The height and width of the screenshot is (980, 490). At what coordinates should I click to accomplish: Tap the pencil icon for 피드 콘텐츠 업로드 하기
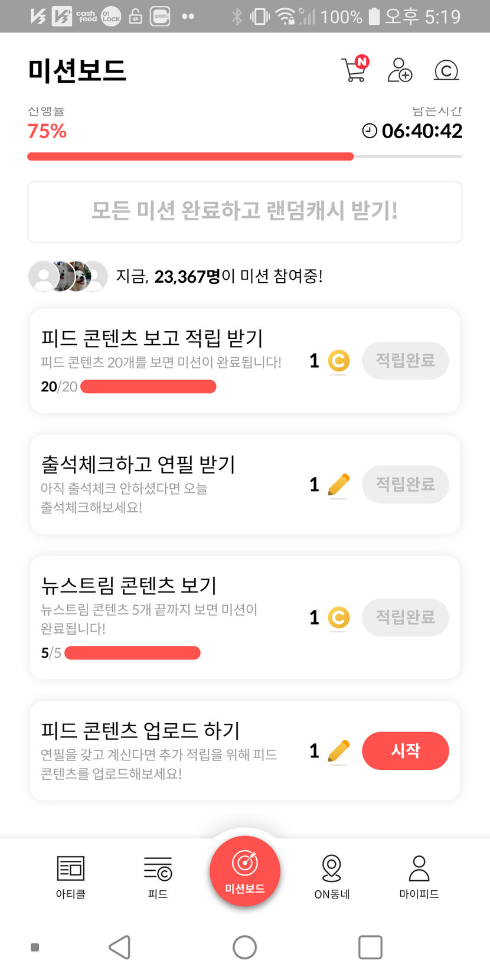tap(338, 752)
